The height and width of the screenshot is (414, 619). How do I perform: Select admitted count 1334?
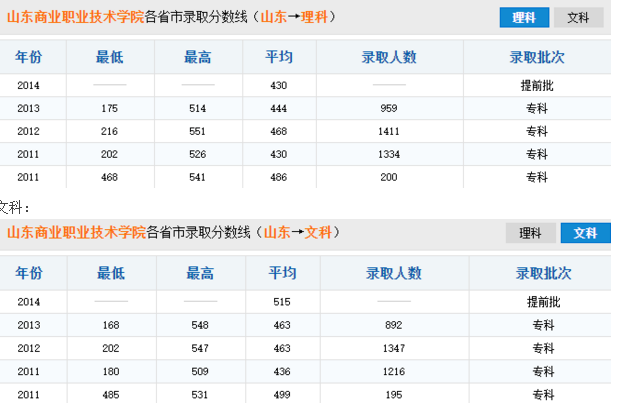coord(389,154)
